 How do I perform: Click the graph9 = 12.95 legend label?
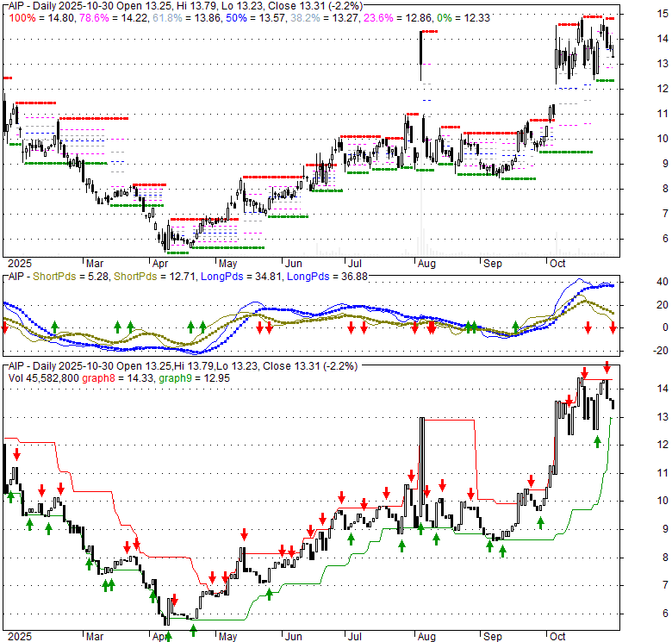194,378
